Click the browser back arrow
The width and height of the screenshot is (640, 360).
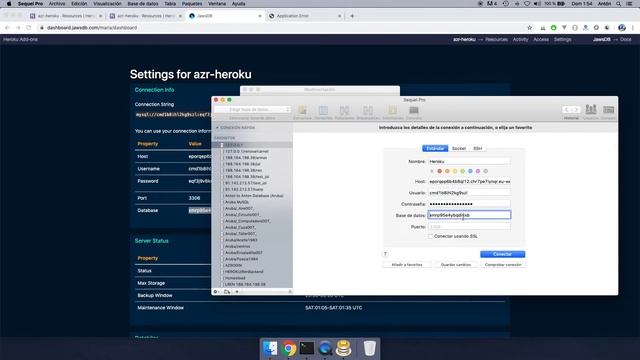7,28
